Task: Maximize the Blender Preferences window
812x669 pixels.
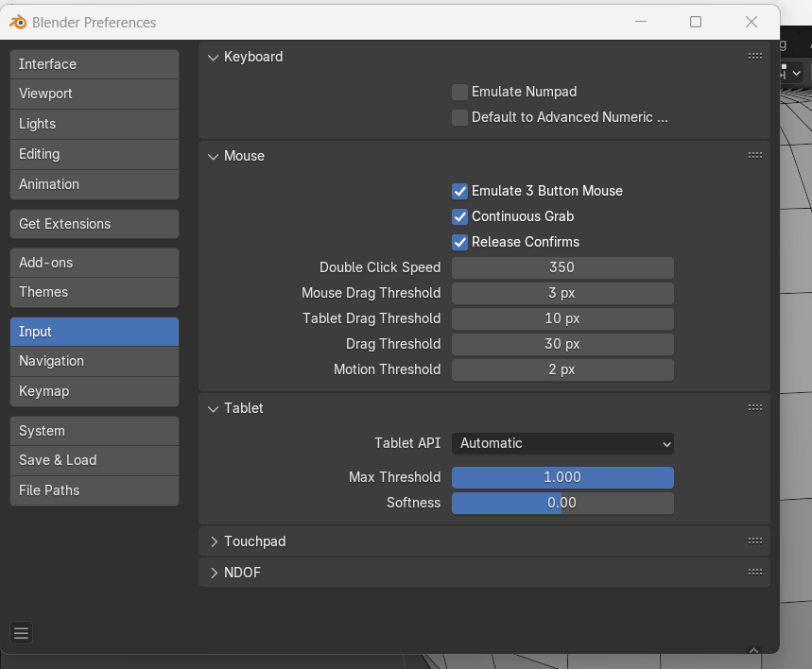Action: tap(696, 22)
